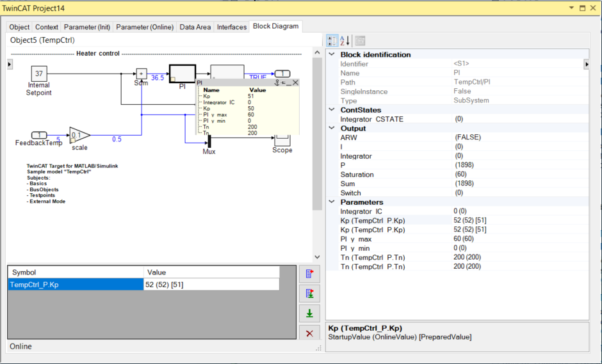The height and width of the screenshot is (364, 602).
Task: Select the FeedbackTemp input port block
Action: pos(39,135)
